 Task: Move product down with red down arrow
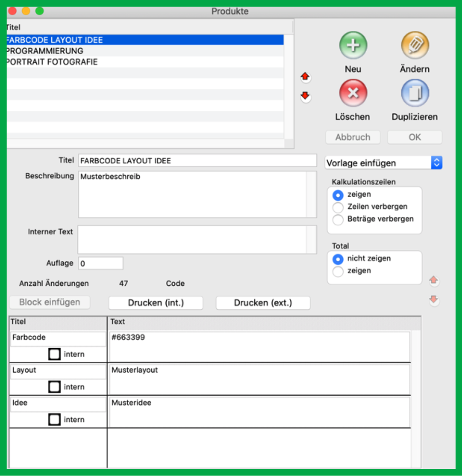pos(305,96)
